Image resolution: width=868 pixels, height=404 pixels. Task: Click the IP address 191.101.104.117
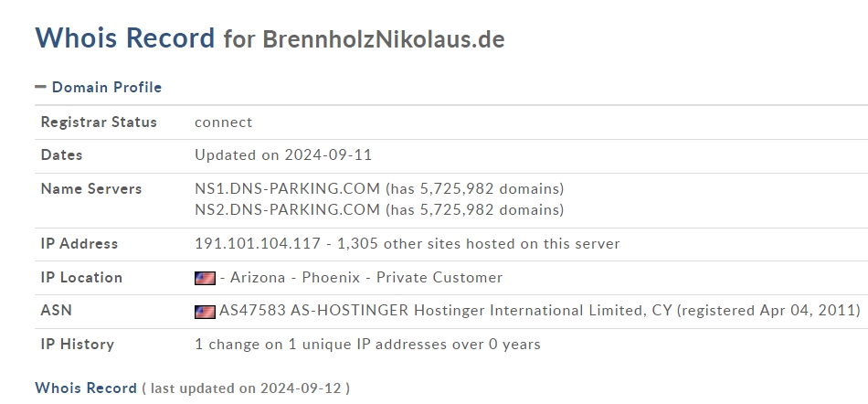pyautogui.click(x=258, y=243)
